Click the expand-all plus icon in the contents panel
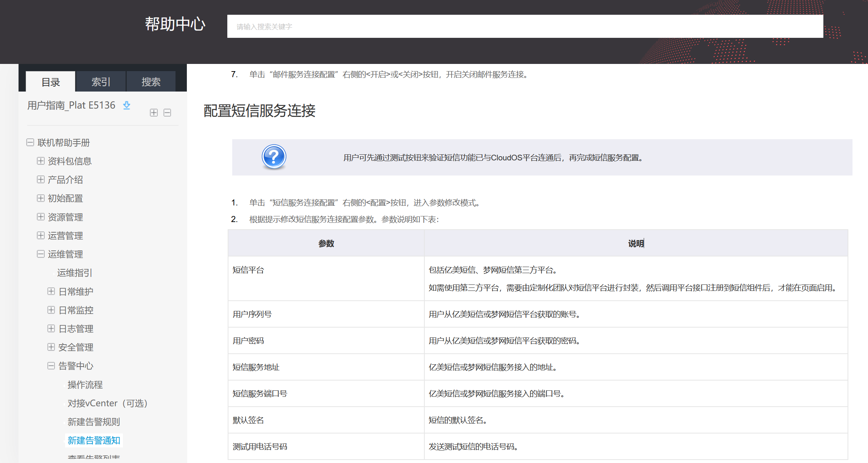Viewport: 868px width, 463px height. click(x=154, y=113)
